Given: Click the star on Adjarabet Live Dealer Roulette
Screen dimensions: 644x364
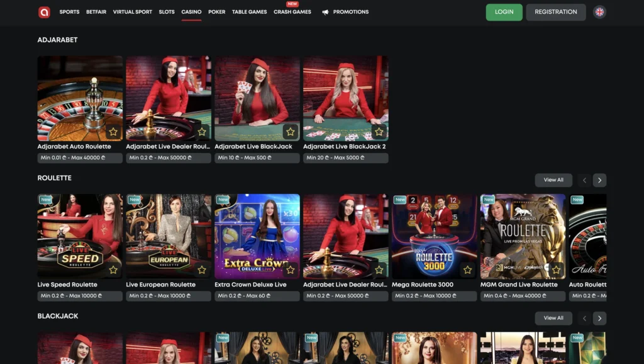Looking at the screenshot, I should pyautogui.click(x=202, y=132).
